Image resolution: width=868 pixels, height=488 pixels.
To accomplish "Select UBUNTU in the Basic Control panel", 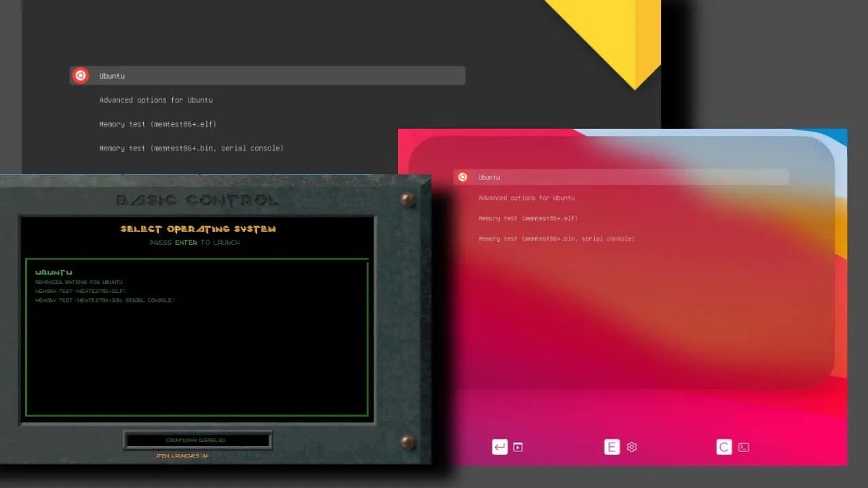I will click(x=54, y=271).
